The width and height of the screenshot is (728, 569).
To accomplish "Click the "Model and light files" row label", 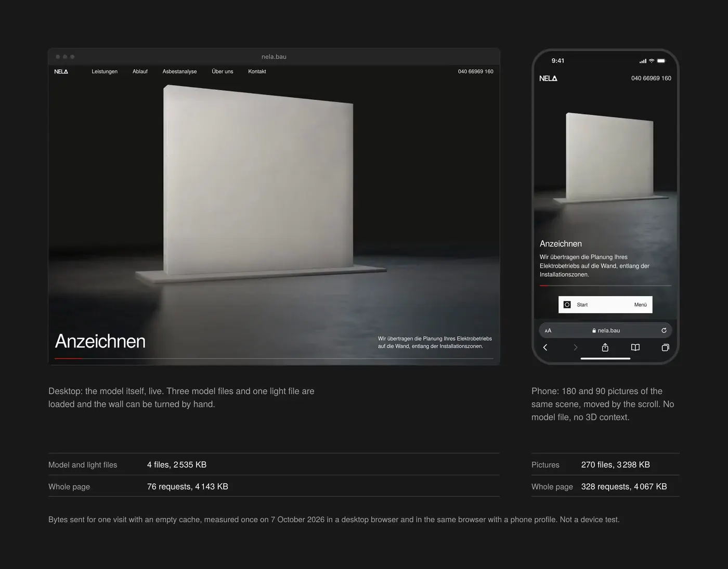I will click(x=83, y=465).
